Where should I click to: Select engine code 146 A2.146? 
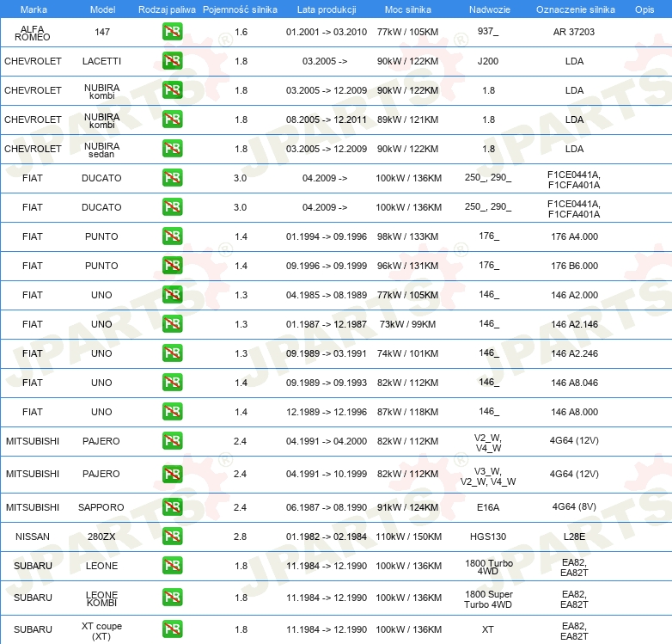pyautogui.click(x=574, y=324)
